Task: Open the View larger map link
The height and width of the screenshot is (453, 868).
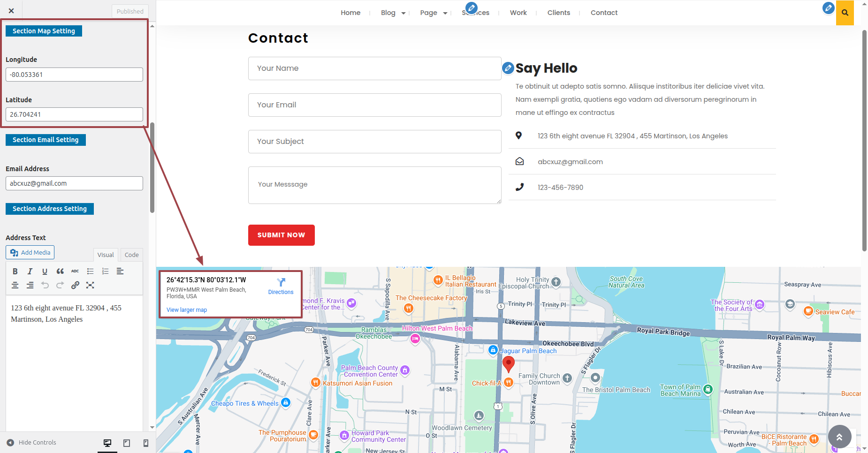Action: pos(187,310)
